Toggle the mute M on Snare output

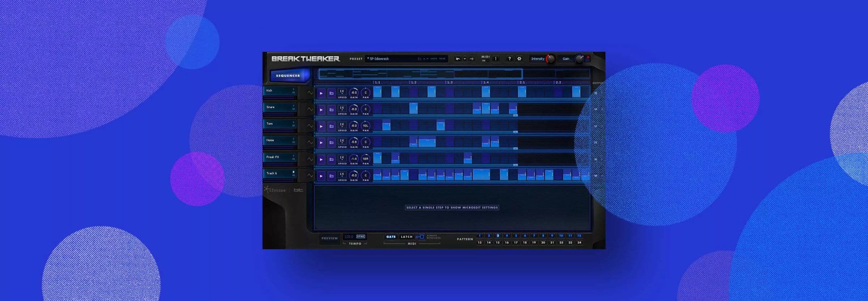tap(596, 109)
